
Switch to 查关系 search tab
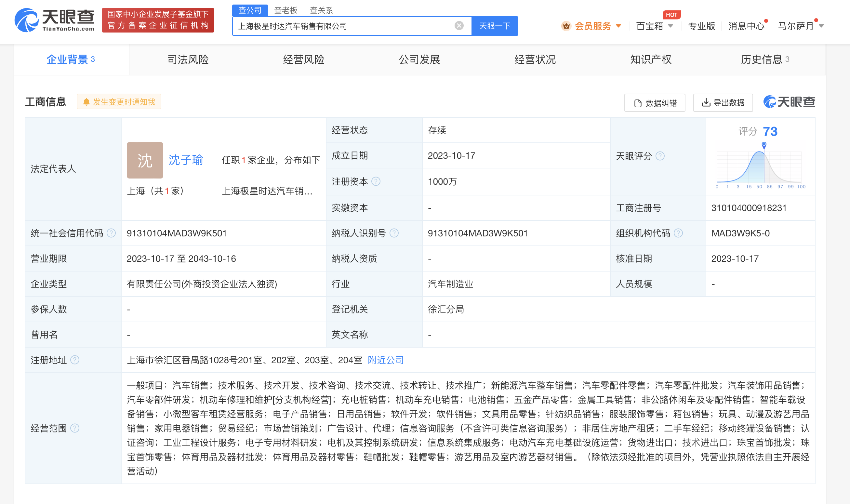click(x=321, y=10)
